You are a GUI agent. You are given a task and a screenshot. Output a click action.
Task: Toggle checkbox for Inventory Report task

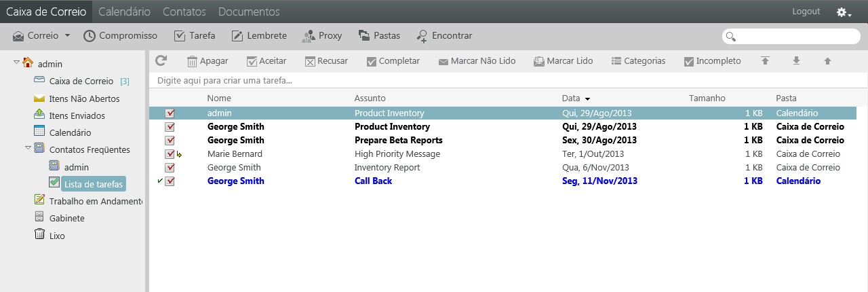[x=170, y=168]
